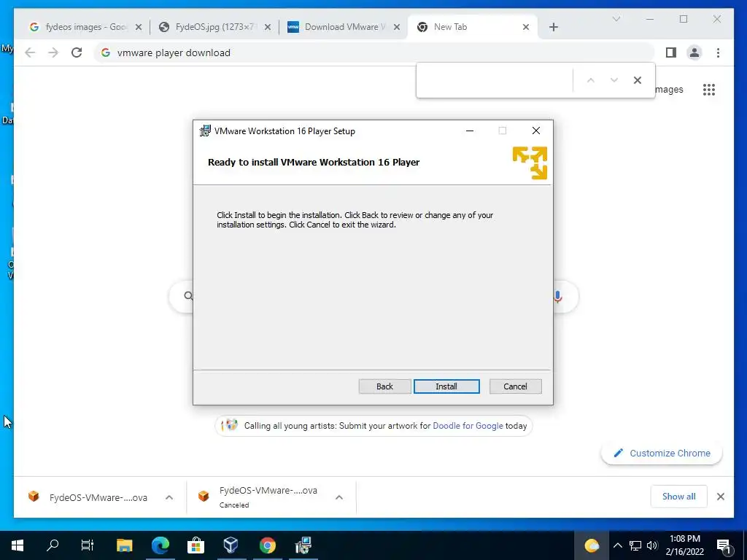The height and width of the screenshot is (560, 747).
Task: Open a new Chrome tab with plus button
Action: (553, 27)
